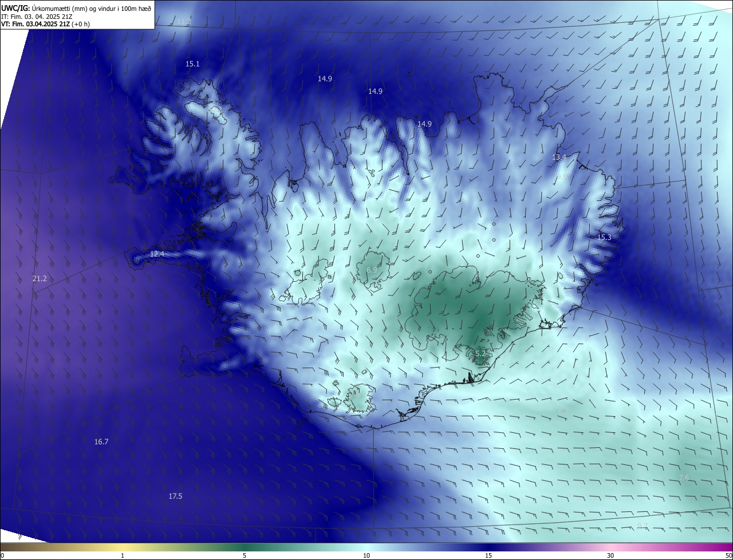
Task: Click the 7.6 value in the southeast
Action: coord(684,478)
